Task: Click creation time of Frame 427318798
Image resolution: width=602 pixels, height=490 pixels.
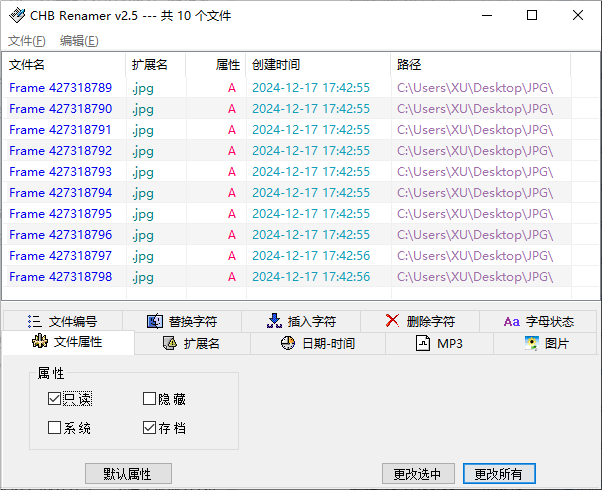Action: (x=311, y=276)
